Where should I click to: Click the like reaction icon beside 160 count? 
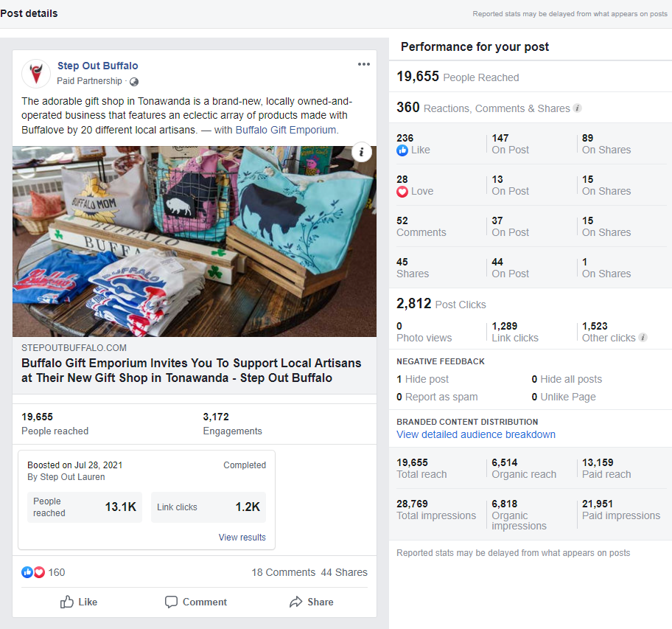click(x=27, y=572)
